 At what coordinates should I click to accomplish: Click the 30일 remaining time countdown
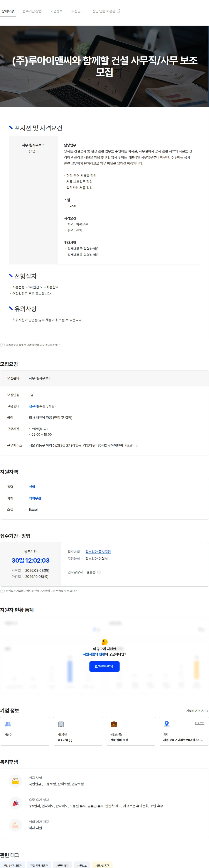pyautogui.click(x=30, y=560)
